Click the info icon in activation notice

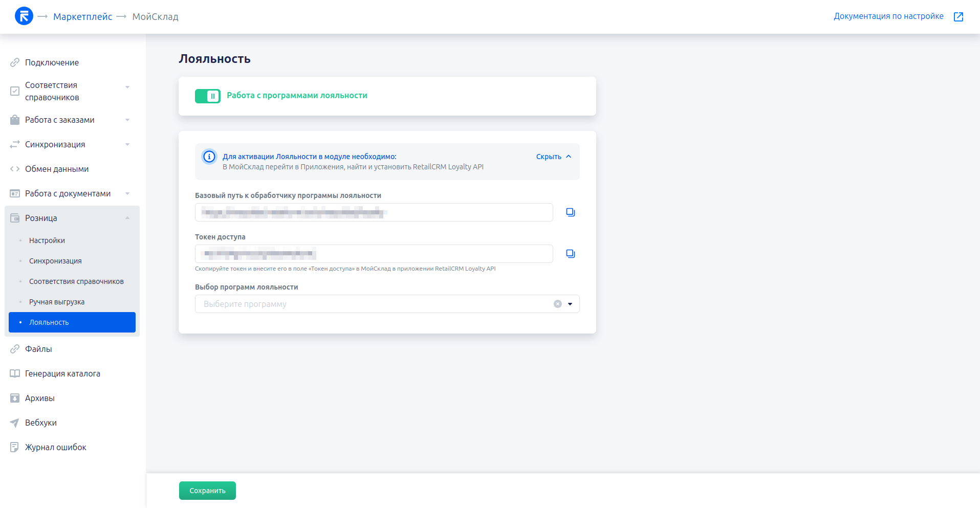[x=209, y=157]
